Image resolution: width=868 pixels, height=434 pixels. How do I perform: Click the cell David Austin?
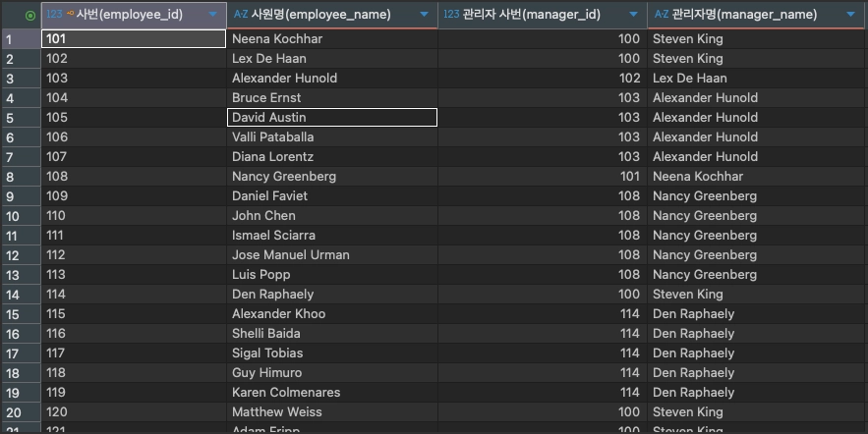coord(332,117)
